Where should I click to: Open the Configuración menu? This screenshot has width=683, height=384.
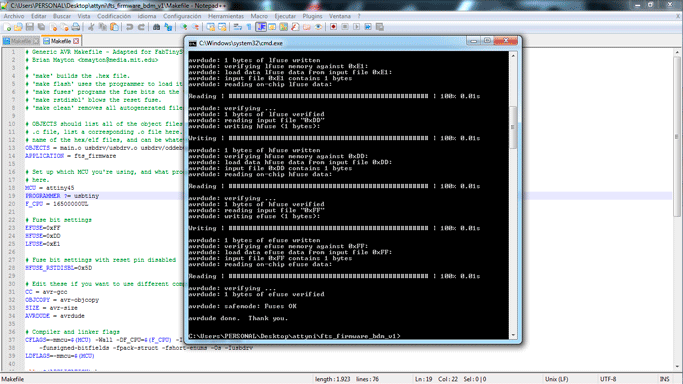[x=182, y=16]
